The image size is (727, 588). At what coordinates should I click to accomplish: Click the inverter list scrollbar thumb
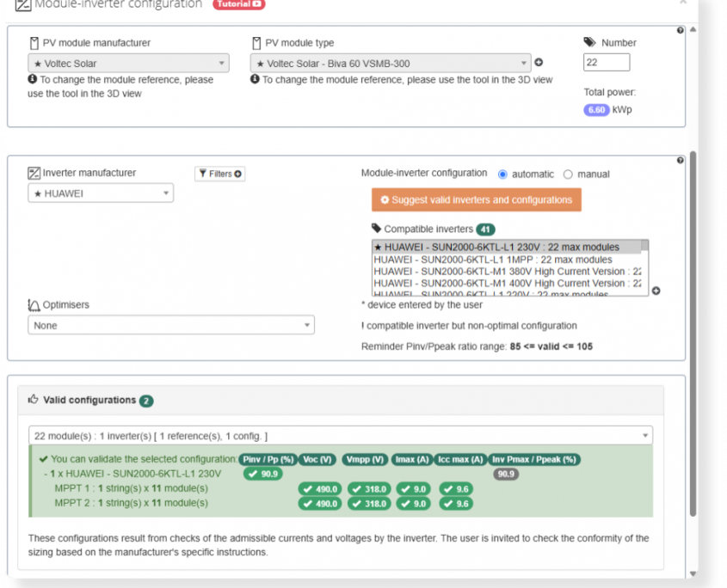(x=644, y=246)
